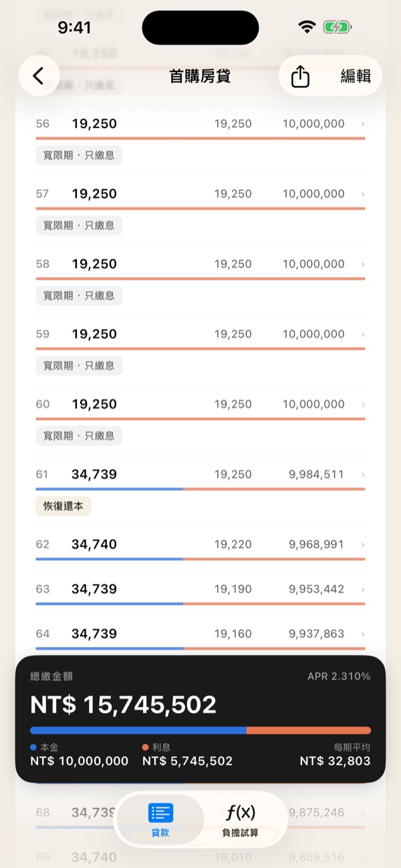Viewport: 401px width, 868px height.
Task: Tap the 編輯 edit button
Action: (x=356, y=76)
